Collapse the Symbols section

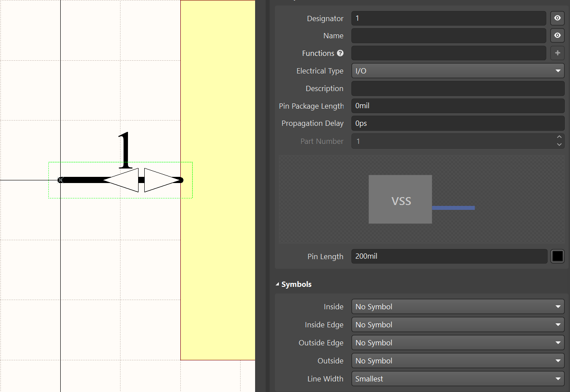(277, 284)
